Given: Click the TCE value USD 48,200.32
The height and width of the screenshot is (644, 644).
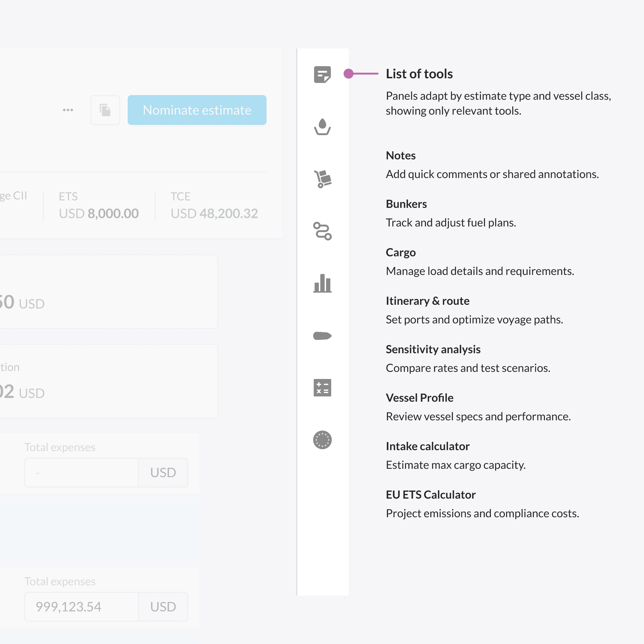Looking at the screenshot, I should pyautogui.click(x=214, y=214).
